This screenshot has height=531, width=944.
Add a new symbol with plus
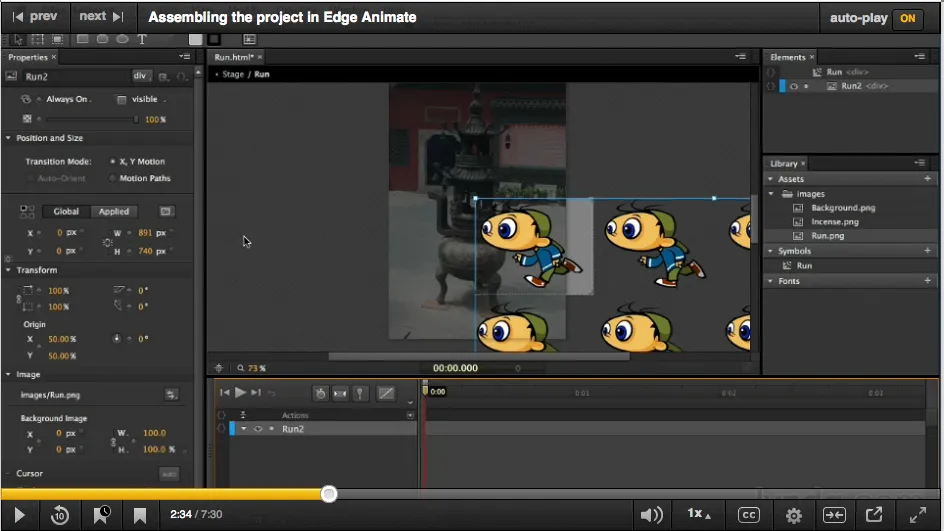[927, 250]
